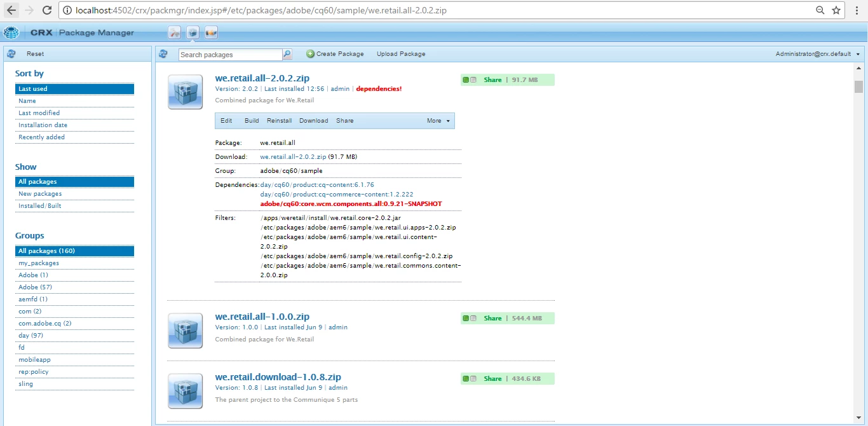View site information icon in address bar
868x426 pixels.
[67, 10]
